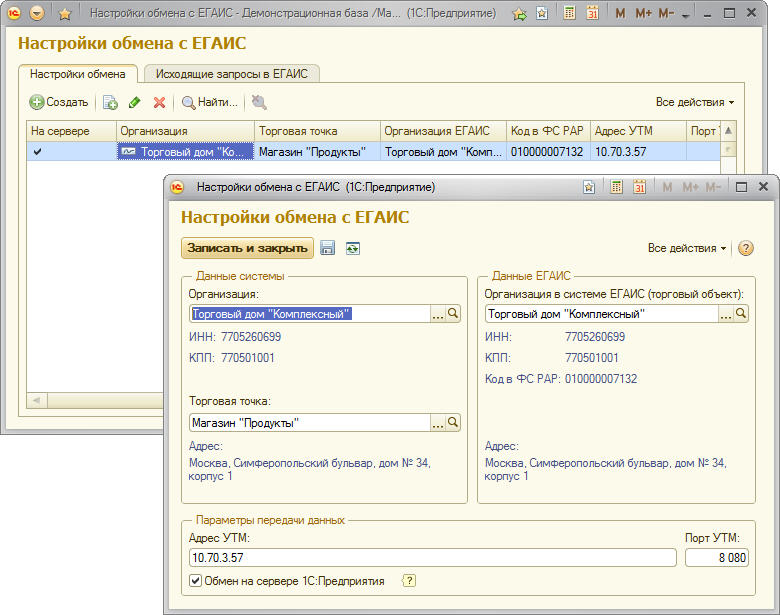Click Записать и закрыть button
The image size is (780, 615).
click(247, 248)
